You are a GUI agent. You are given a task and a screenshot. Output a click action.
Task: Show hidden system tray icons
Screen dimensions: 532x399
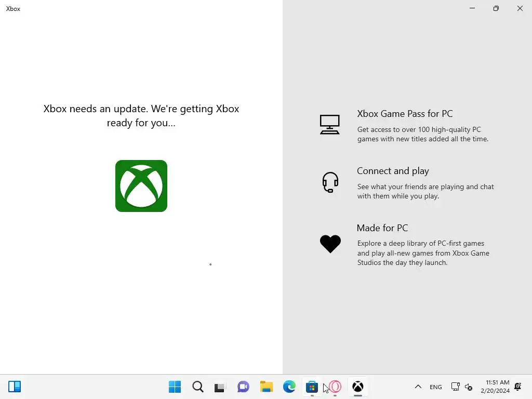click(418, 387)
